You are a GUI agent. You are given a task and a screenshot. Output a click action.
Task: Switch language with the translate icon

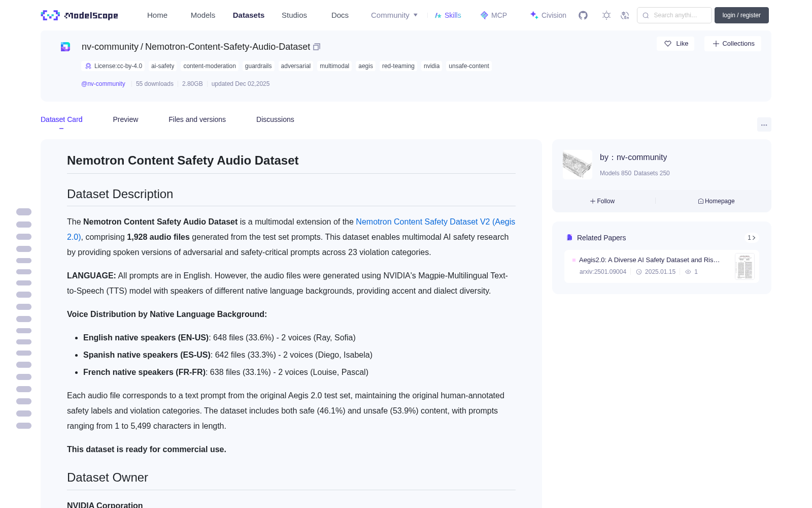[625, 15]
